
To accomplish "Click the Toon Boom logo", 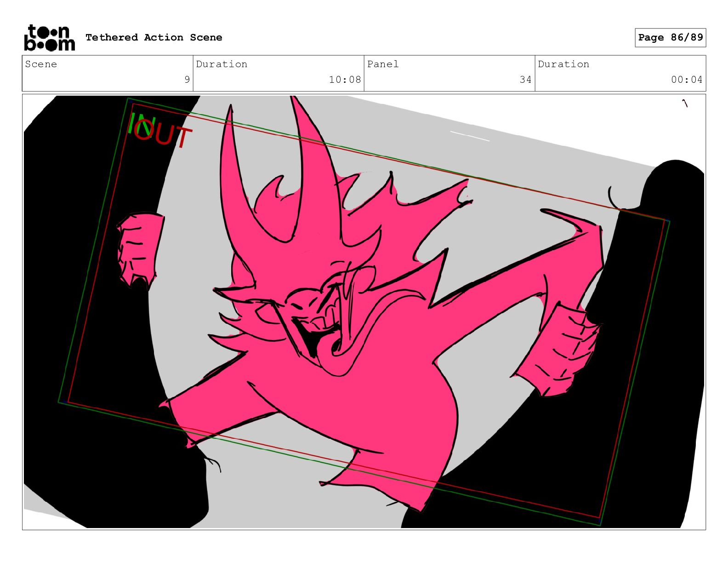I will tap(49, 37).
